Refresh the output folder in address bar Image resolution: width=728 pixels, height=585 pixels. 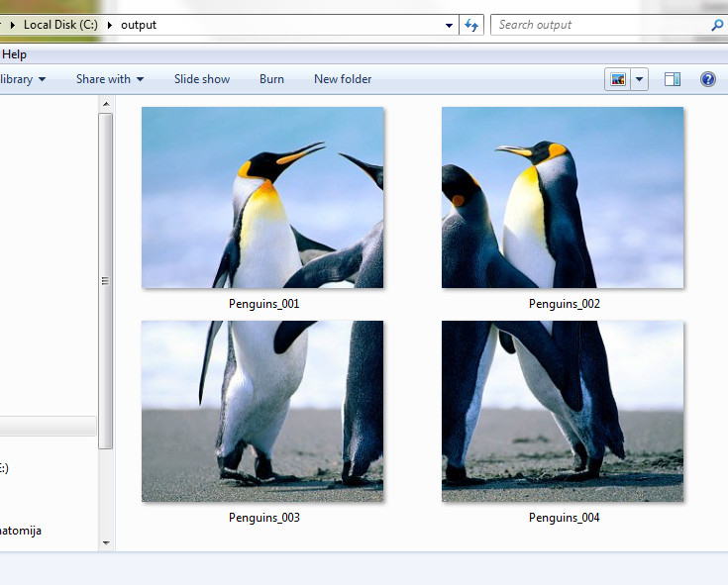(472, 25)
